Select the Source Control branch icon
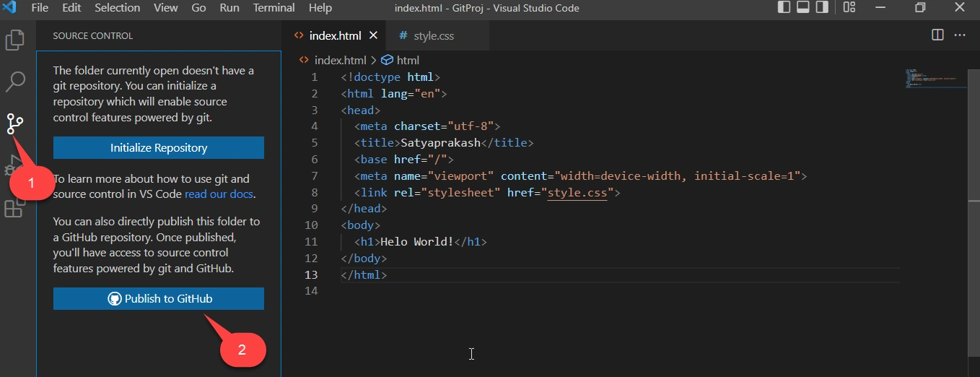980x377 pixels. (15, 124)
